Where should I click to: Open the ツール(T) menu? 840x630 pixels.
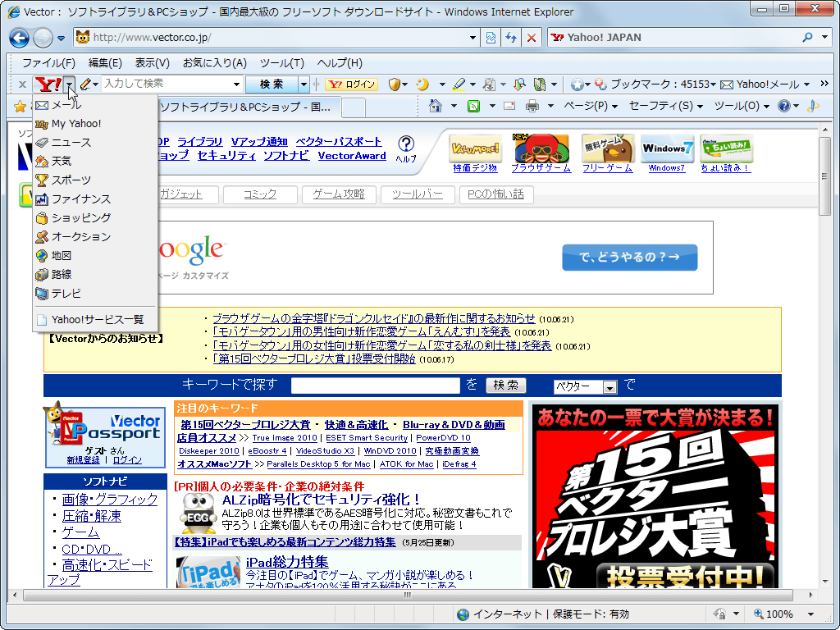pos(282,62)
